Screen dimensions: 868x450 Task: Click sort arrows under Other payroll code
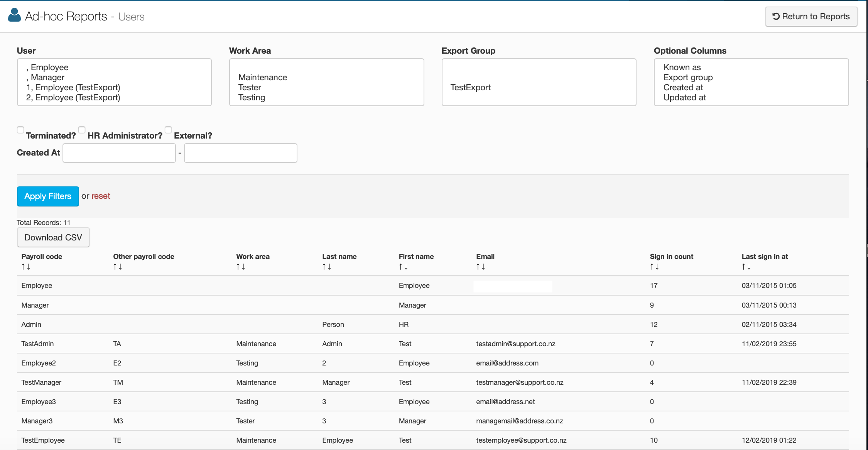pyautogui.click(x=117, y=267)
